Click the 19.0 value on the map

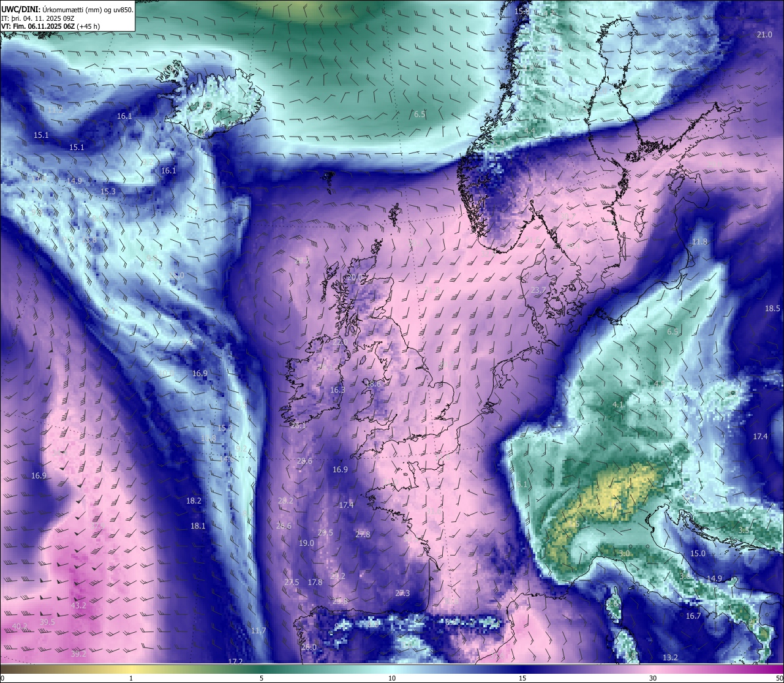click(x=306, y=543)
